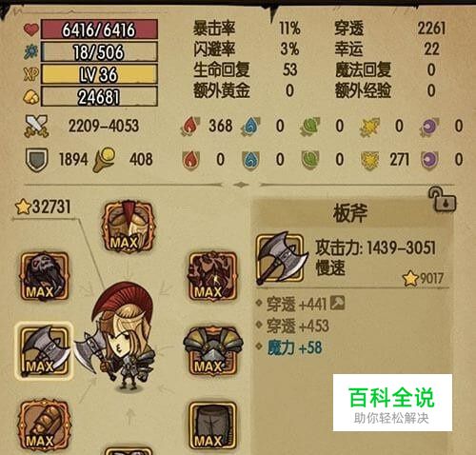Select the shoulder pauldrons equipment slot

click(x=212, y=351)
